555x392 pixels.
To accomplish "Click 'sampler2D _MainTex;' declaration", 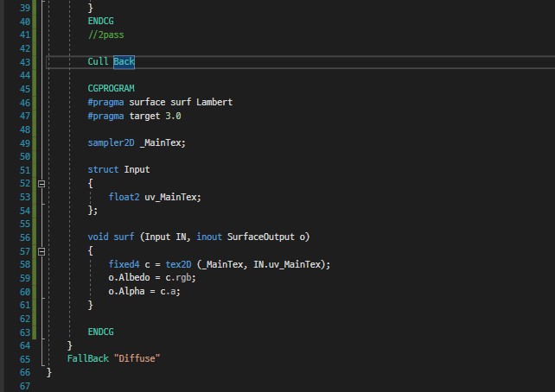I will (137, 142).
